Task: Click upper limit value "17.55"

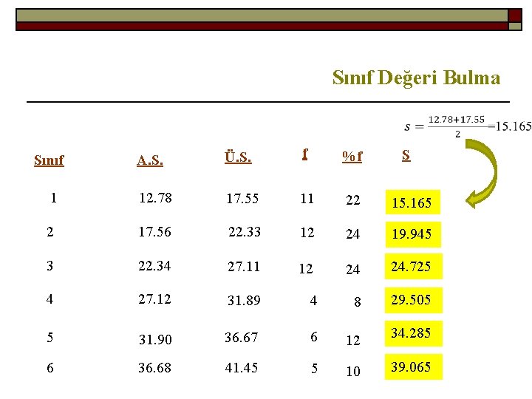Action: click(x=242, y=199)
